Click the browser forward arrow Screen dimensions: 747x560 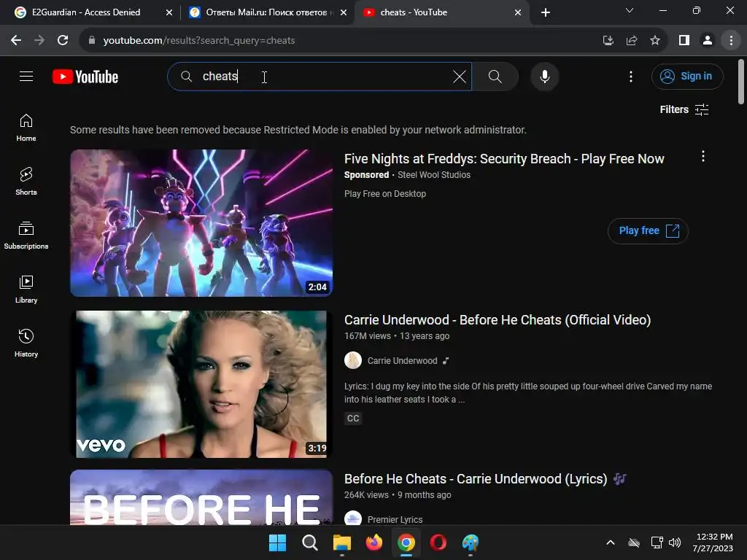[x=39, y=41]
